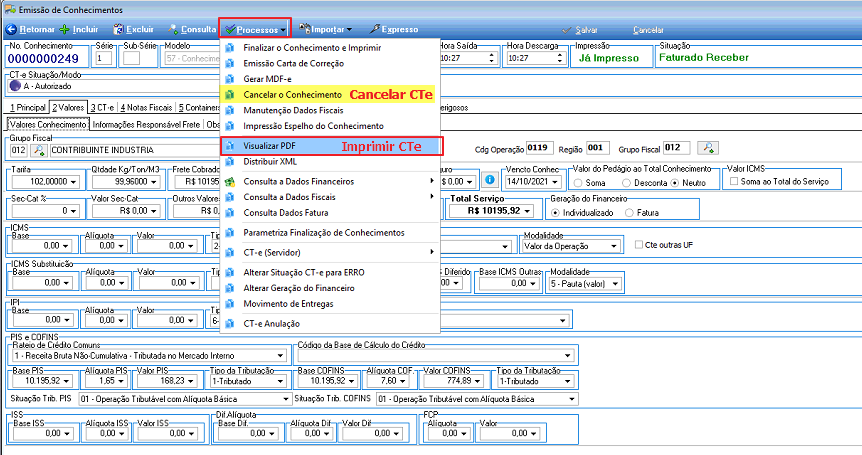Check Soma ao Total do Serviço
This screenshot has height=455, width=862.
pyautogui.click(x=734, y=181)
